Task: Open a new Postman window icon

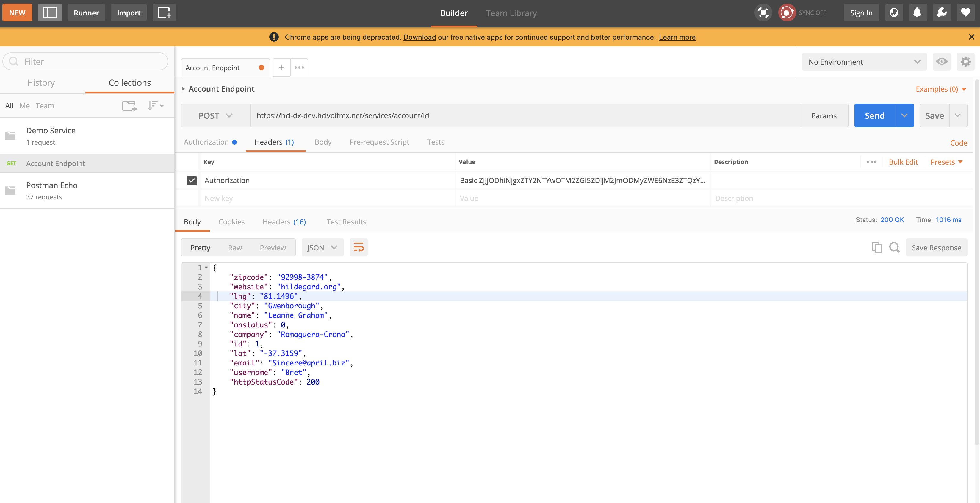Action: [x=164, y=12]
